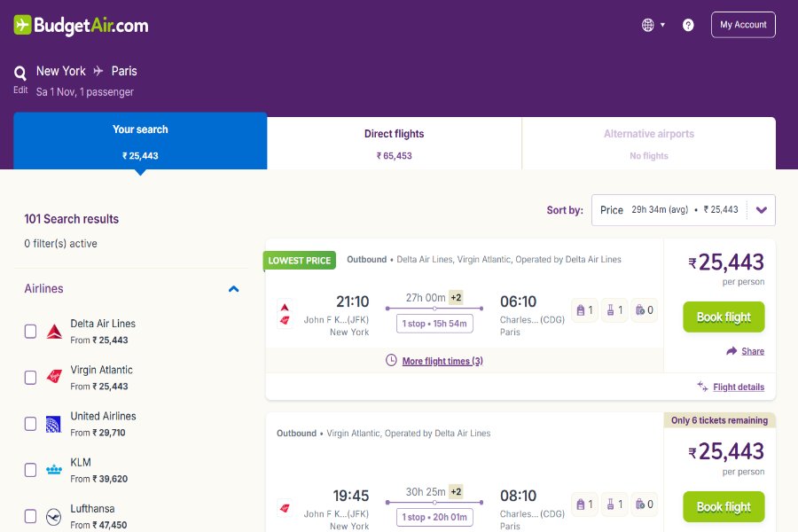798x532 pixels.
Task: Click the 1 stop 20h 01m badge
Action: click(434, 517)
